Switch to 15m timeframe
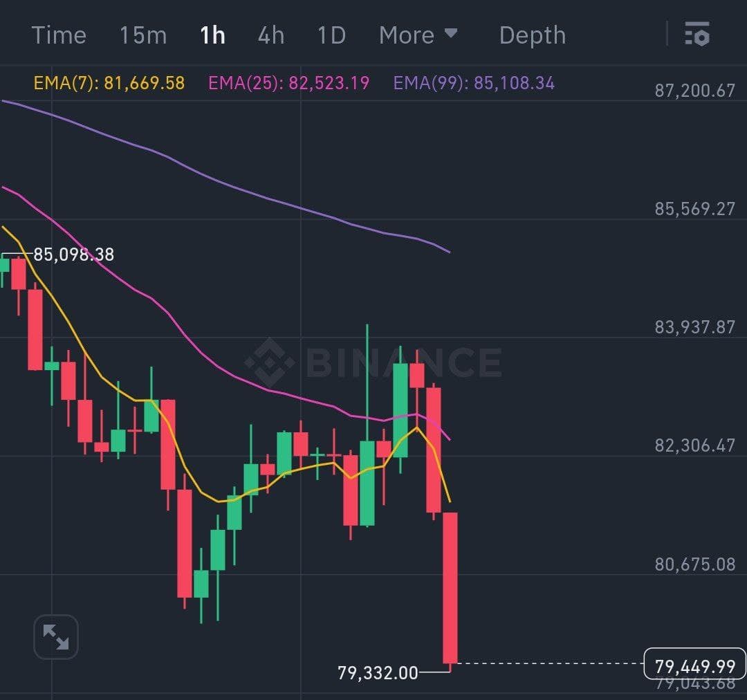The width and height of the screenshot is (747, 700). pyautogui.click(x=143, y=35)
